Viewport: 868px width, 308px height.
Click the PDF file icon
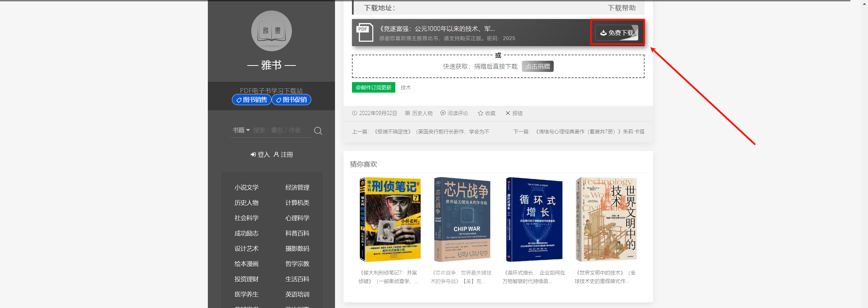click(364, 33)
